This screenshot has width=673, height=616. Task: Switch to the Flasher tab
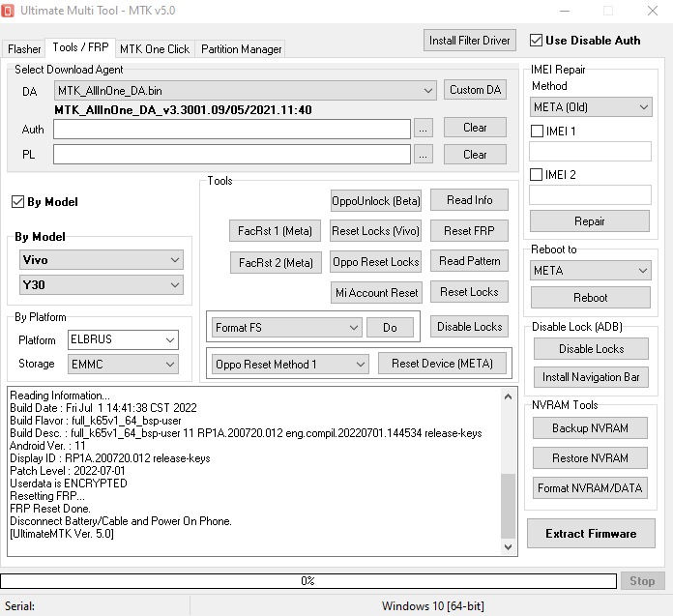[x=24, y=49]
